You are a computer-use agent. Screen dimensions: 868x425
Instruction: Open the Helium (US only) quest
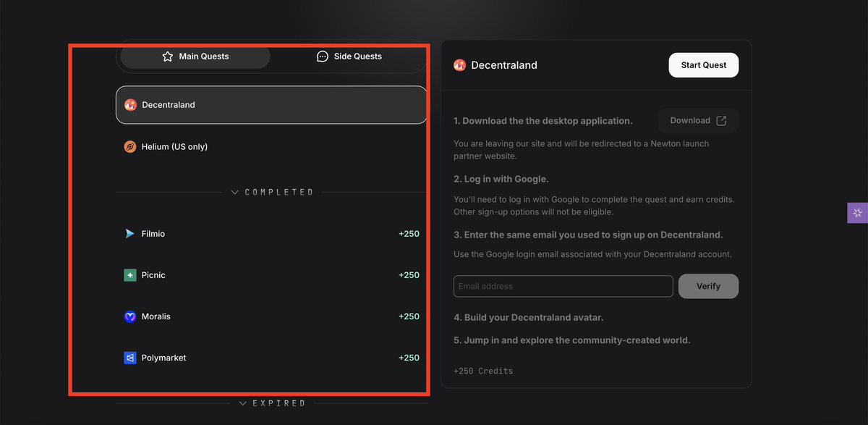pos(271,147)
